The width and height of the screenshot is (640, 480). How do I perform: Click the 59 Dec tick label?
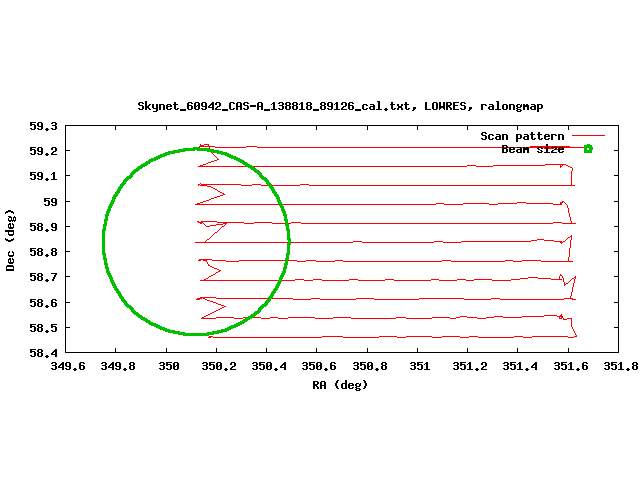point(50,202)
